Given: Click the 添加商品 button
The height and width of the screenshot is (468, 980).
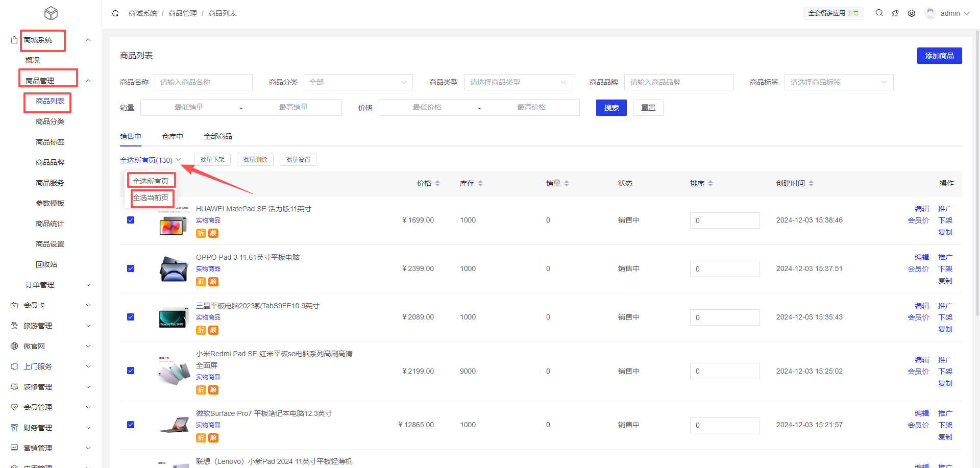Looking at the screenshot, I should click(x=939, y=56).
